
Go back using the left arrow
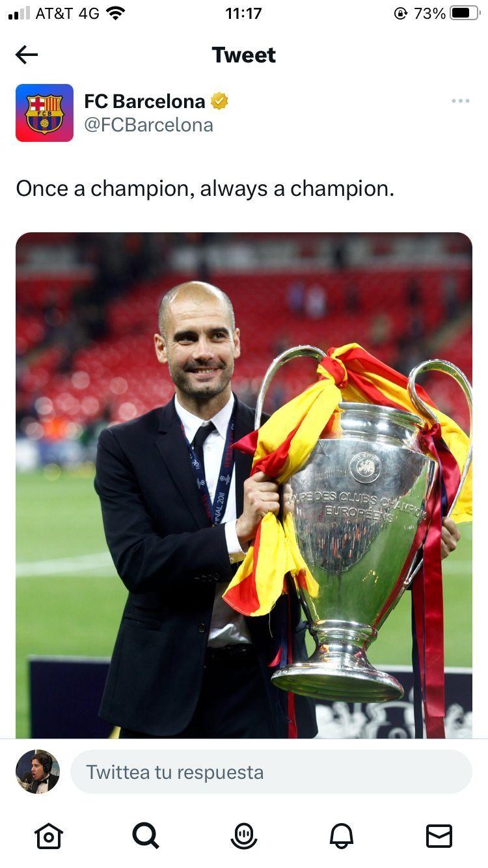pos(26,55)
